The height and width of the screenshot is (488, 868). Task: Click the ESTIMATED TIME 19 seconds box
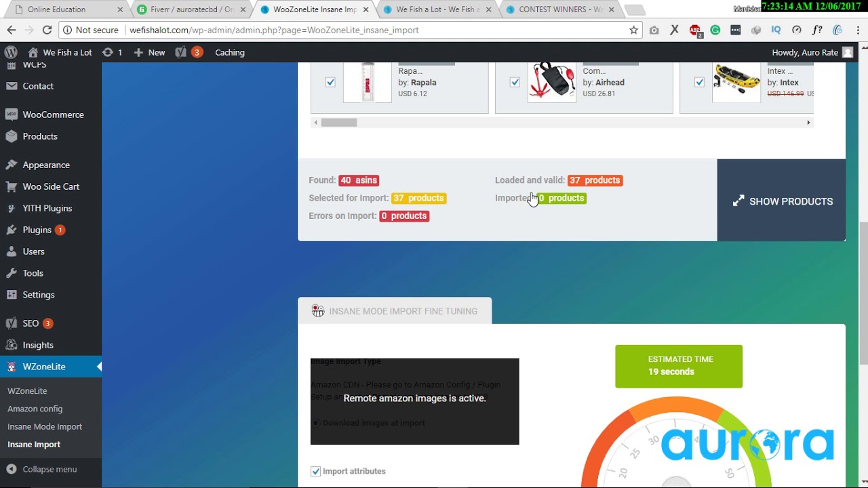pyautogui.click(x=679, y=366)
